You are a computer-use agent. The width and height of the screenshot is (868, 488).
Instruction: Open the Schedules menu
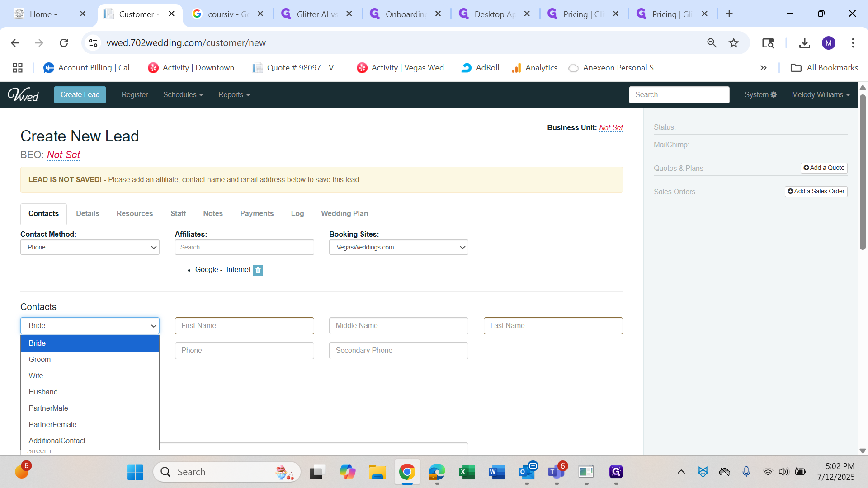(x=183, y=94)
